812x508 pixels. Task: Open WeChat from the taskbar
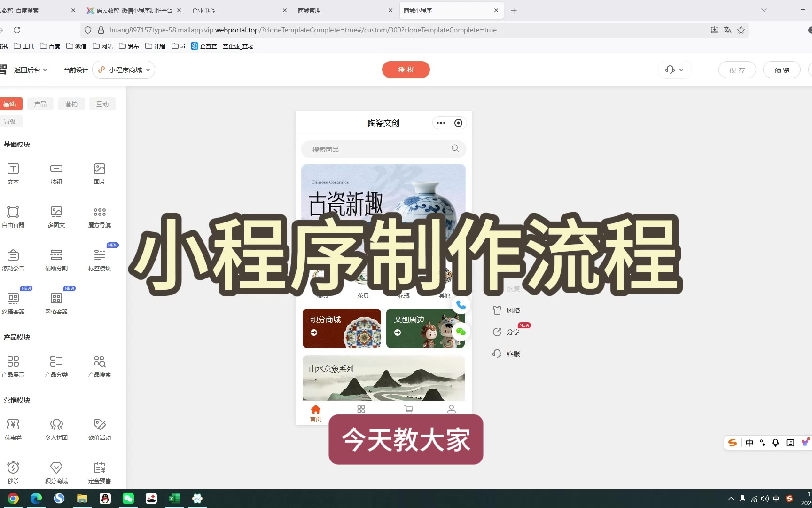pos(128,499)
